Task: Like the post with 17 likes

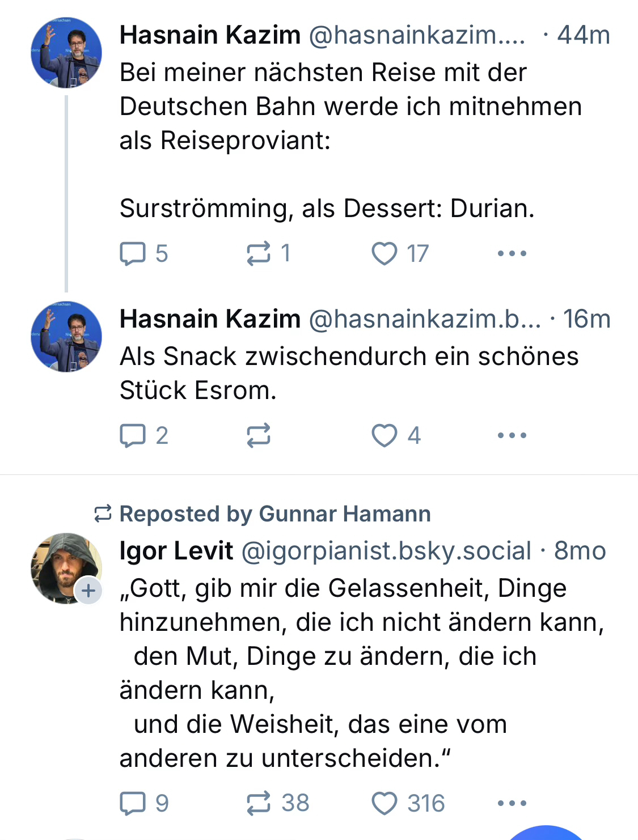Action: tap(385, 253)
